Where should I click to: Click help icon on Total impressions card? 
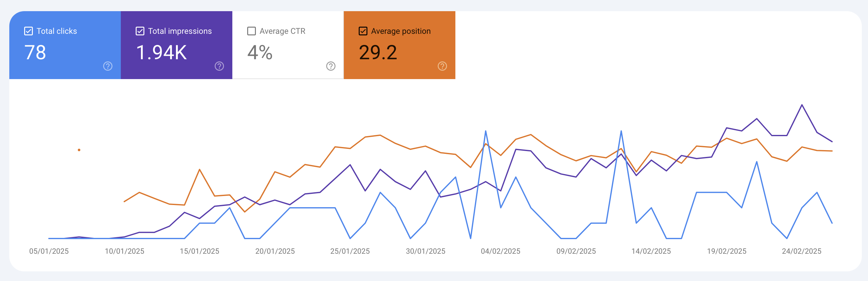pyautogui.click(x=219, y=66)
